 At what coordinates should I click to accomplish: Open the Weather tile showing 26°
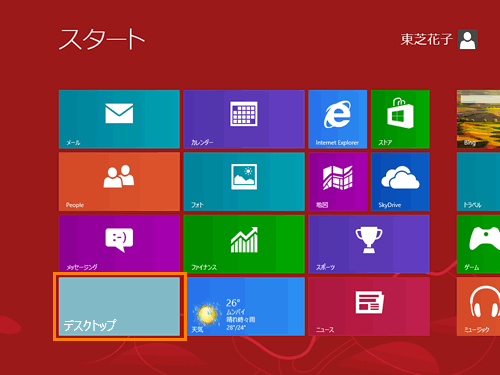coord(246,307)
